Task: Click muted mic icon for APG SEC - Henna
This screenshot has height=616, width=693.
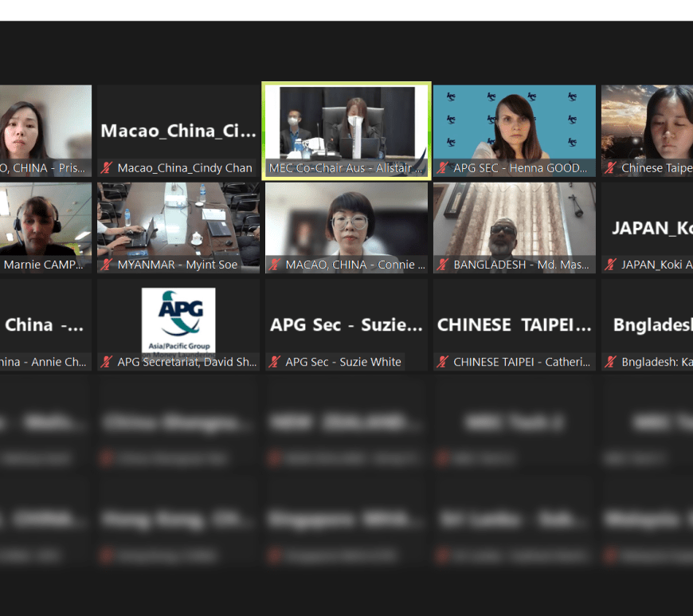Action: click(443, 168)
